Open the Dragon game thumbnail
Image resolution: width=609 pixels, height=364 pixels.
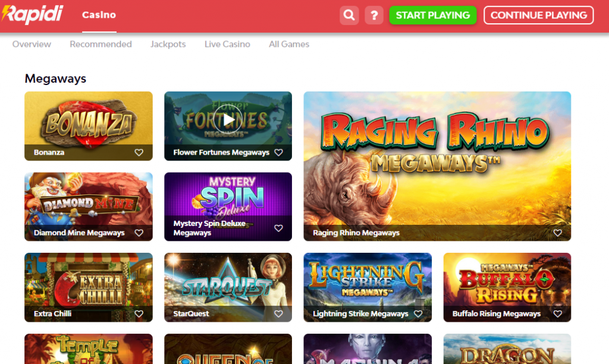507,349
